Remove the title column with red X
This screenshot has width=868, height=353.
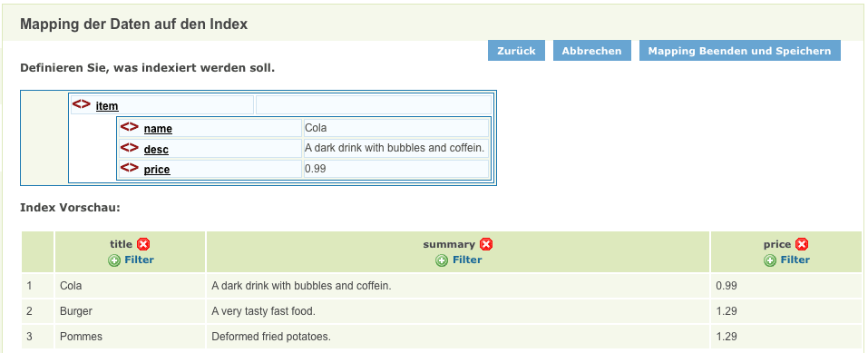click(143, 244)
